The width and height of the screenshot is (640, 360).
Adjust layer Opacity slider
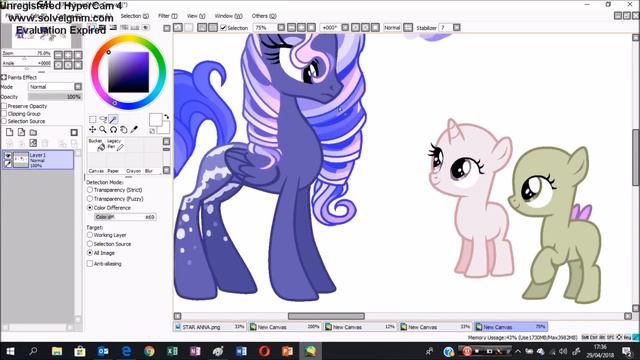tap(55, 97)
